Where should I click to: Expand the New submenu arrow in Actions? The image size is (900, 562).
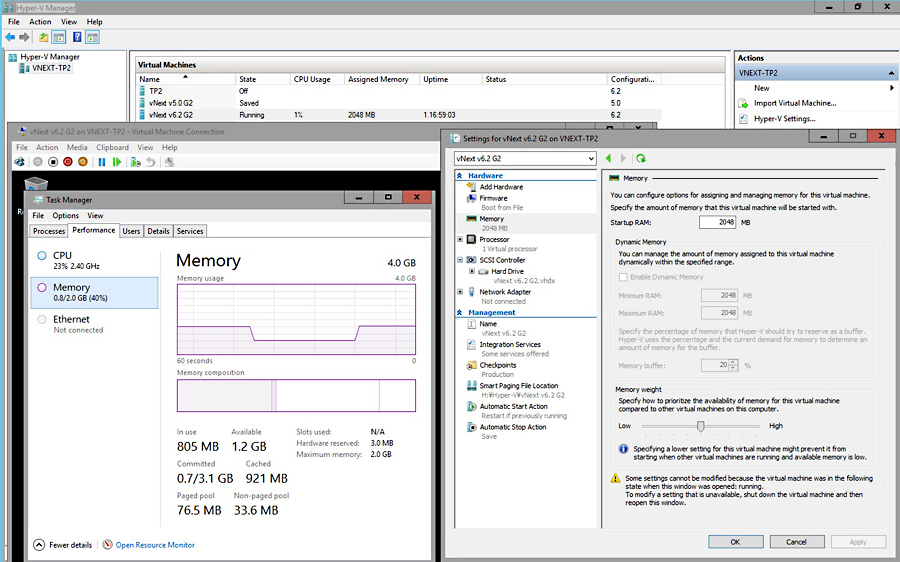[x=891, y=88]
